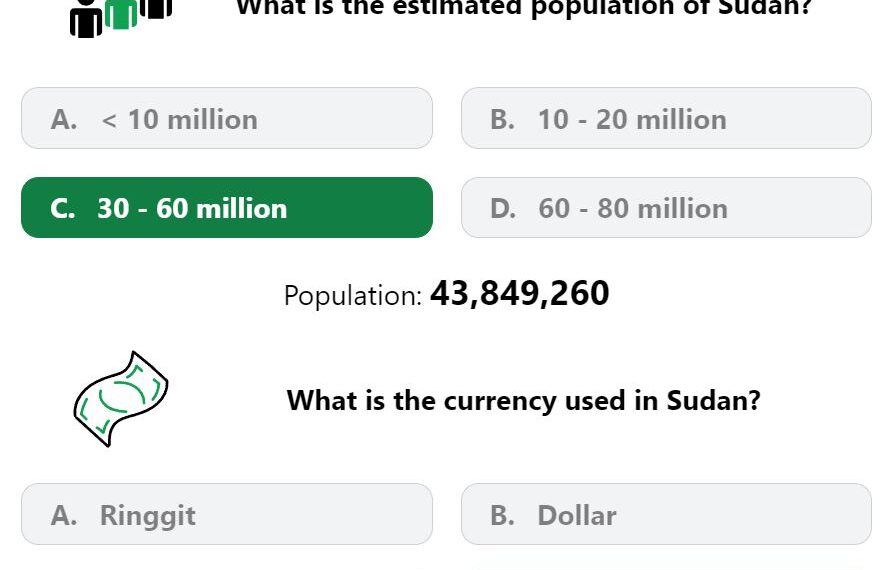Choose Ringgit as the currency answer
The height and width of the screenshot is (570, 896).
[227, 514]
